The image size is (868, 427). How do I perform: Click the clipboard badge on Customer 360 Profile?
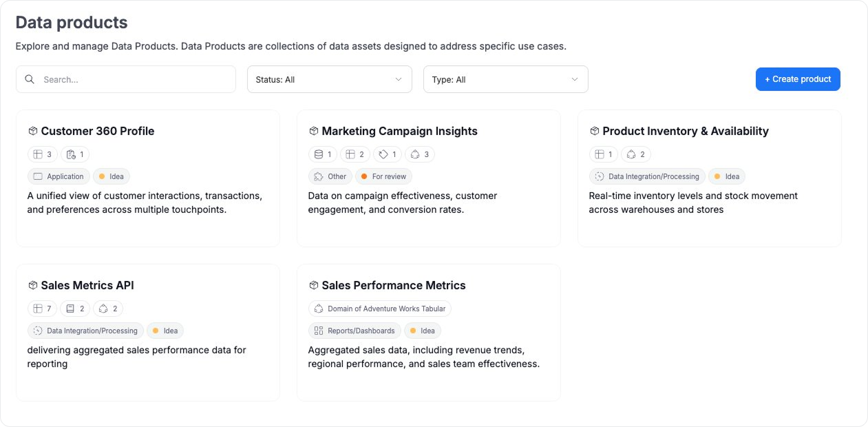point(75,154)
